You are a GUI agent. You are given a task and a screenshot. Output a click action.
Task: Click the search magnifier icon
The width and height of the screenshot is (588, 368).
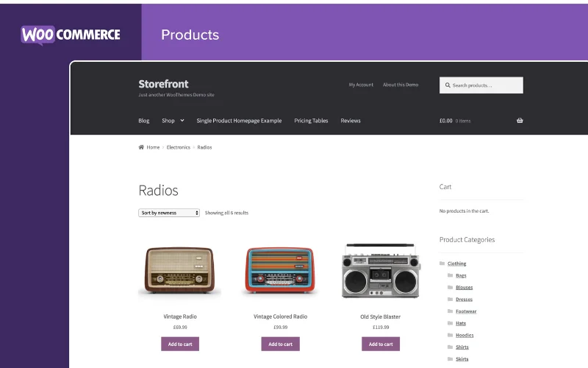pos(448,85)
